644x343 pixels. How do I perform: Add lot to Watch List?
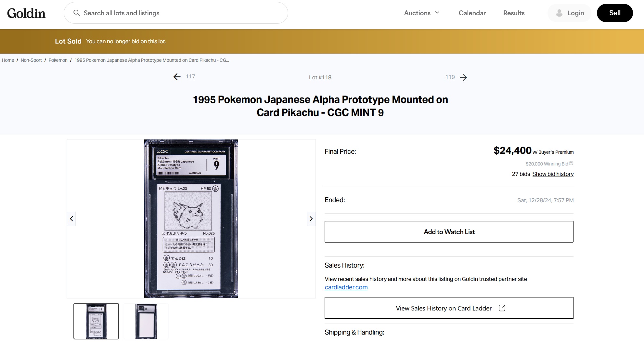pos(449,232)
